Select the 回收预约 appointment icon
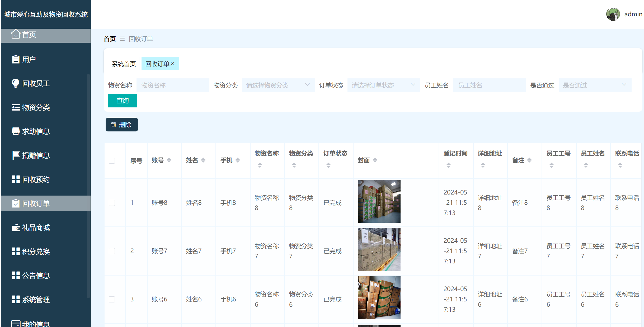Image resolution: width=644 pixels, height=327 pixels. 16,179
